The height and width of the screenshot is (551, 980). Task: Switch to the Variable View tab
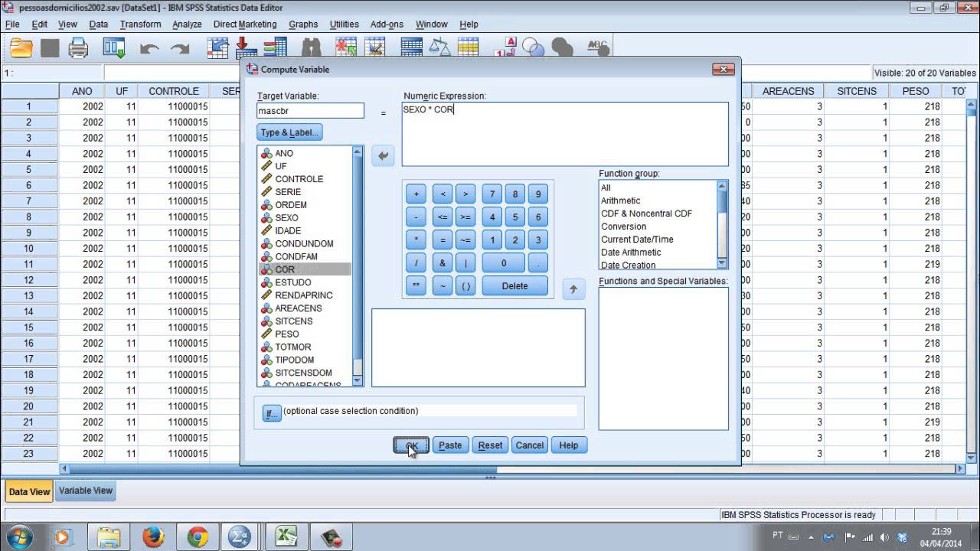pyautogui.click(x=86, y=491)
